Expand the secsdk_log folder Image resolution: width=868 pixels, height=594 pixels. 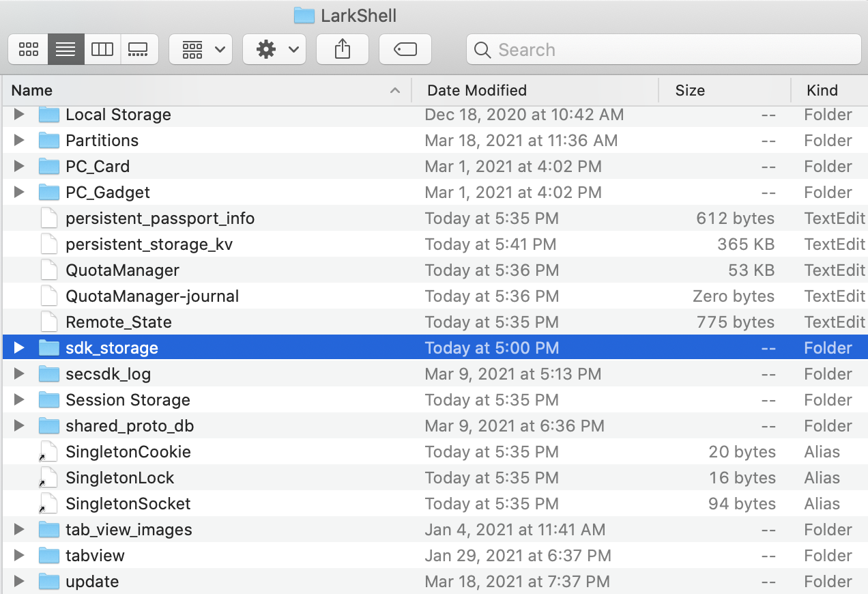coord(18,373)
